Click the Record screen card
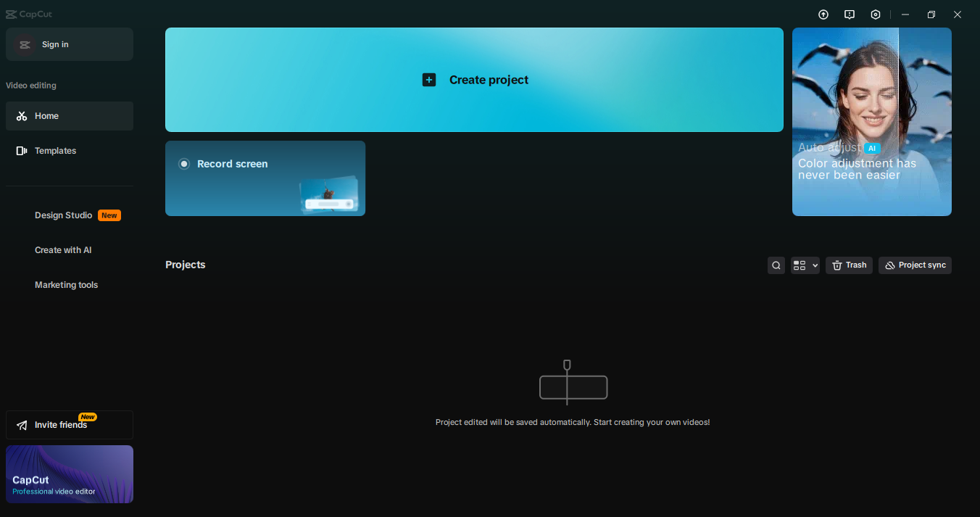Screen dimensions: 980x517 [265, 178]
